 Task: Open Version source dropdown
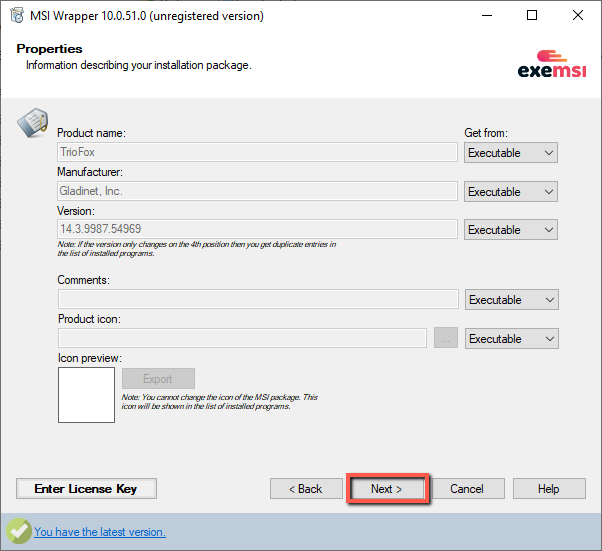(x=511, y=230)
